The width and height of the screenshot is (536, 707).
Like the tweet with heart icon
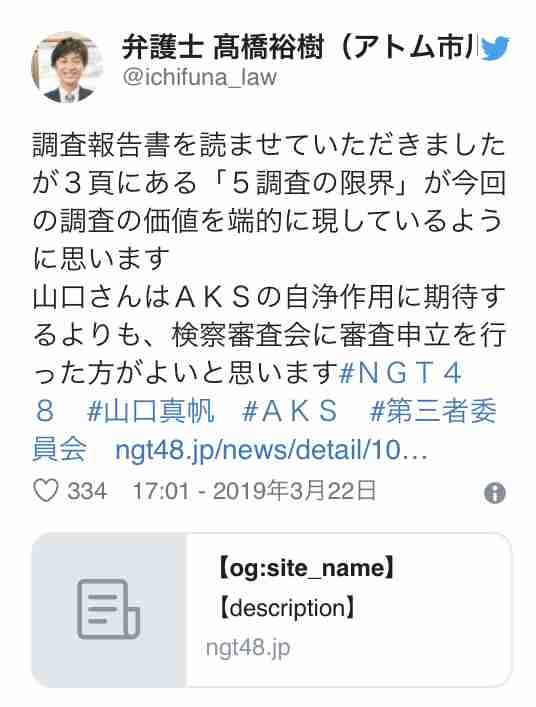tap(46, 491)
